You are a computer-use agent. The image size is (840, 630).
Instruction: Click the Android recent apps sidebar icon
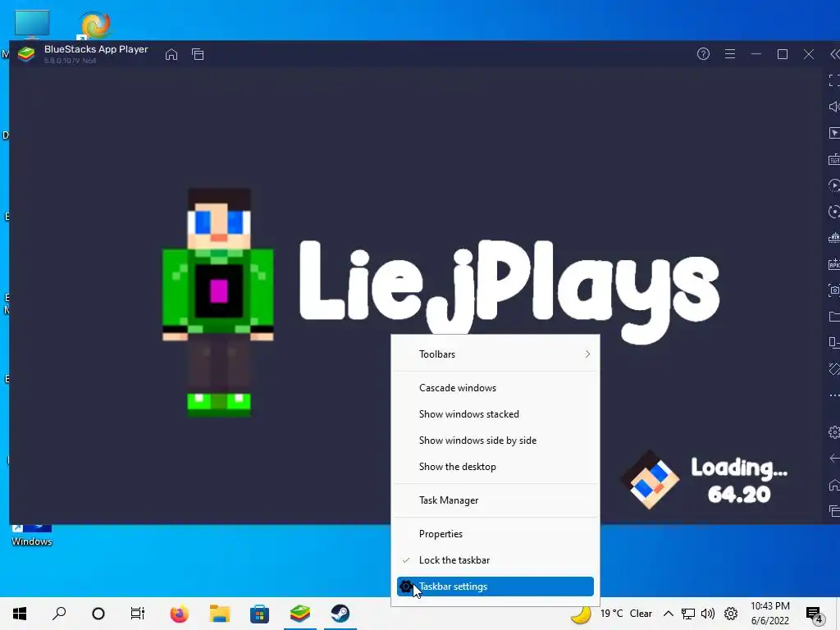pyautogui.click(x=834, y=511)
